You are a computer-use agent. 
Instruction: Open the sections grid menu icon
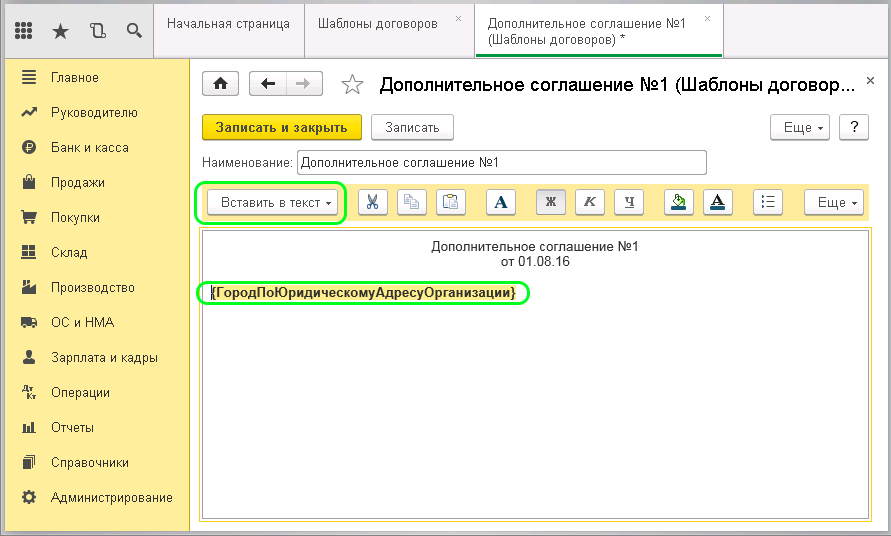click(x=23, y=31)
